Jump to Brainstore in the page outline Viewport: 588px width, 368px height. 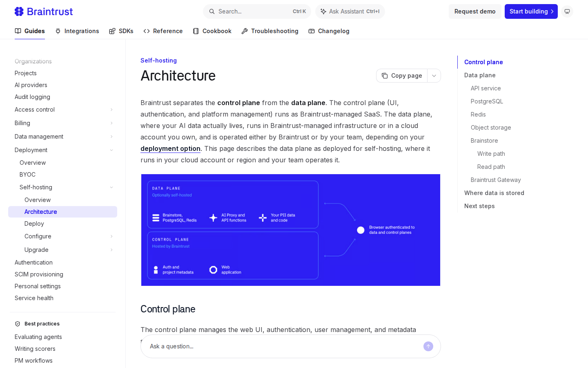click(x=484, y=141)
